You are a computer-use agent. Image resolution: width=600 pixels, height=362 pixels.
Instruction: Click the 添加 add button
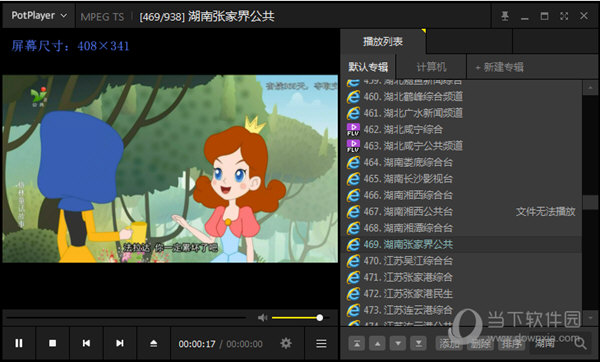(450, 344)
